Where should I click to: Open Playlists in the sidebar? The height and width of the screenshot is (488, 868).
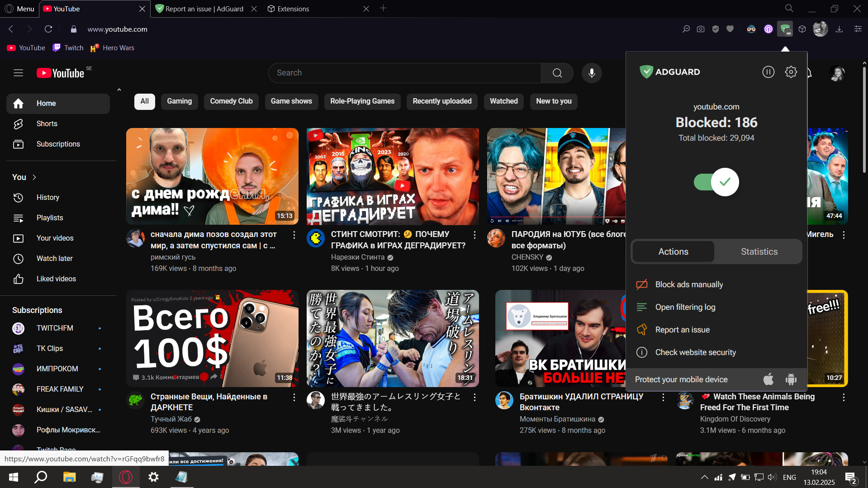pos(58,218)
